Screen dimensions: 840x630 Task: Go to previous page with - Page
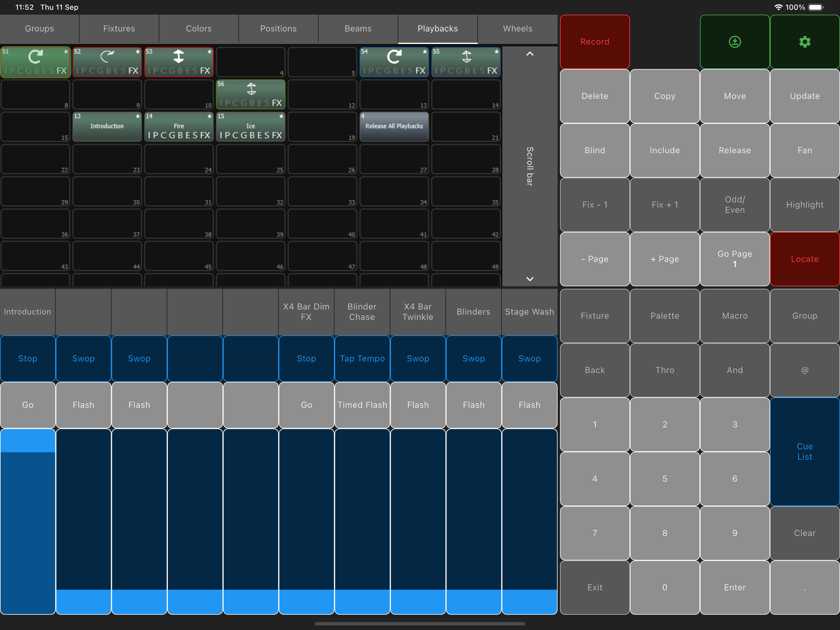595,259
